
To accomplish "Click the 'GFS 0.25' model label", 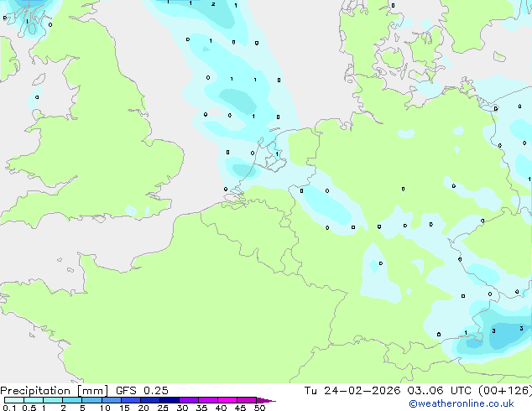I will pos(142,391).
